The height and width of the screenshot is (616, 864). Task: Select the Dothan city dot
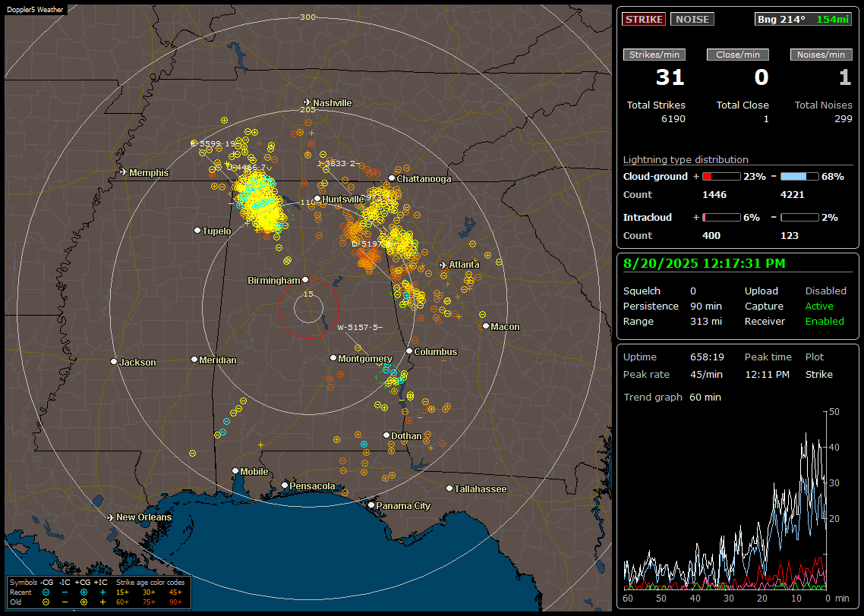coord(386,435)
